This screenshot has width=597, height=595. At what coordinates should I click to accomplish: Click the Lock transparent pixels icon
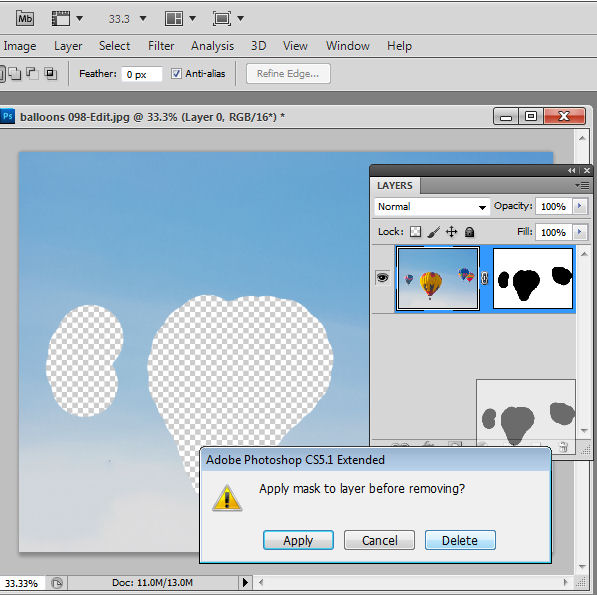(x=415, y=231)
